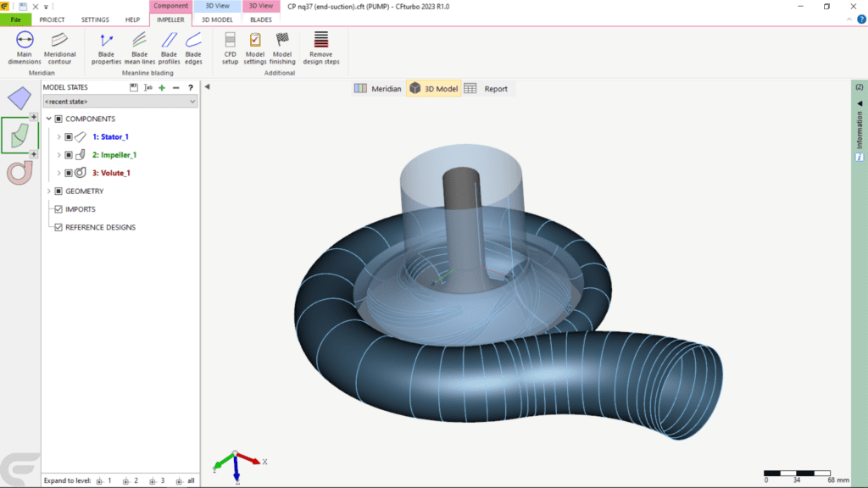
Task: Toggle visibility of Volute_1 component
Action: click(x=68, y=172)
